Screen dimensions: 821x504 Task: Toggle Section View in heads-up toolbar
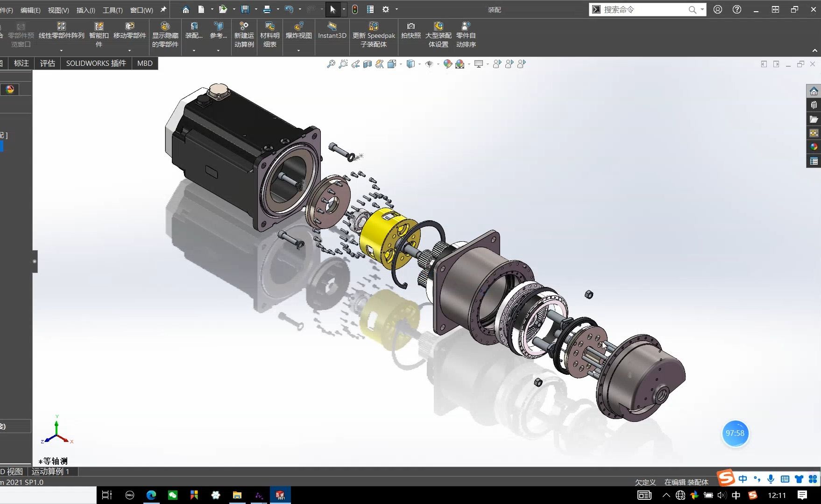tap(368, 64)
